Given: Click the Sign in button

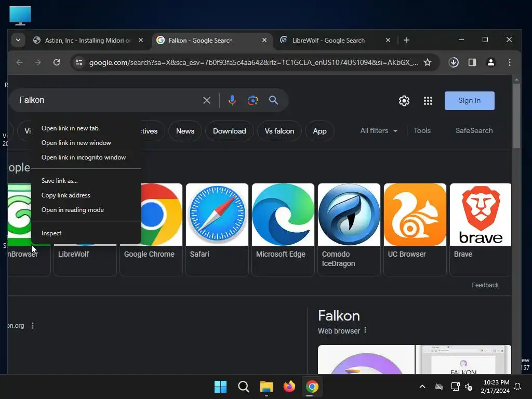Looking at the screenshot, I should coord(469,101).
